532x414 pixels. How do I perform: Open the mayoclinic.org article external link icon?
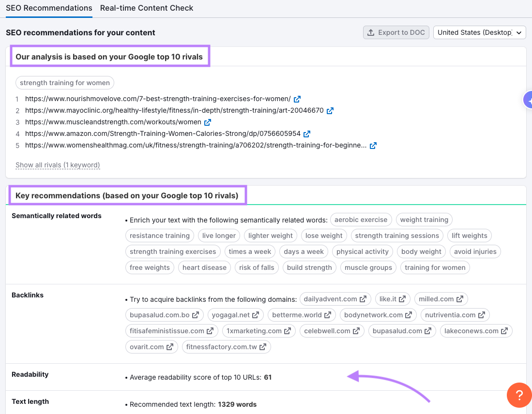[330, 110]
